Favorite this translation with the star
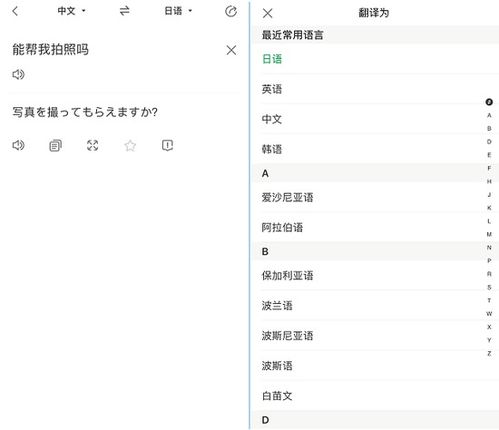This screenshot has width=499, height=430. pos(130,145)
